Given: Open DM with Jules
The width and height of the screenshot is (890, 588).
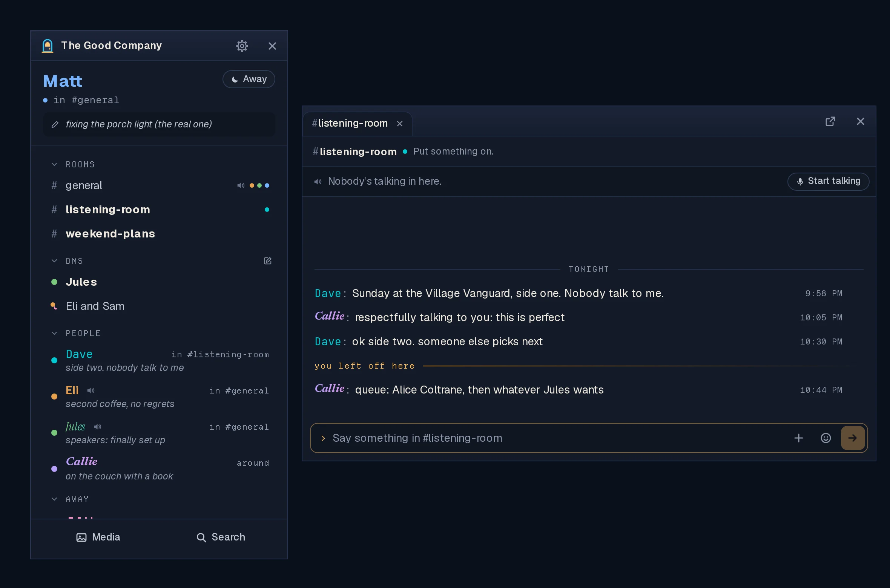Looking at the screenshot, I should pos(160,282).
